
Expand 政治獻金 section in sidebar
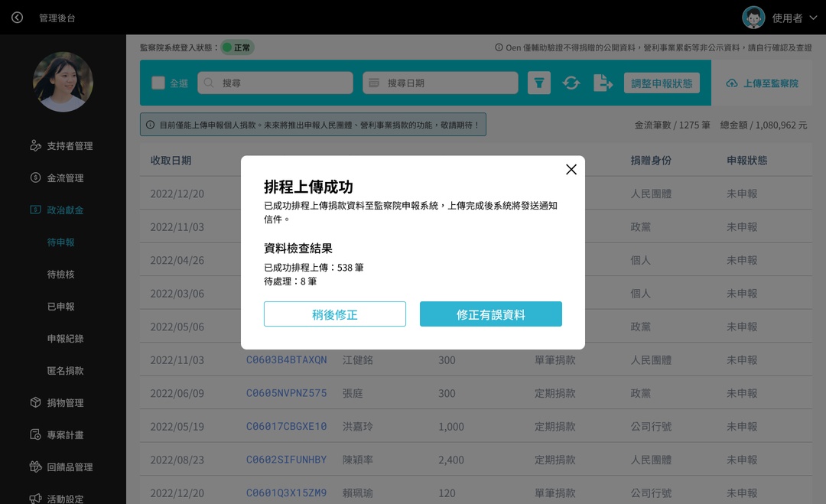[x=63, y=209]
